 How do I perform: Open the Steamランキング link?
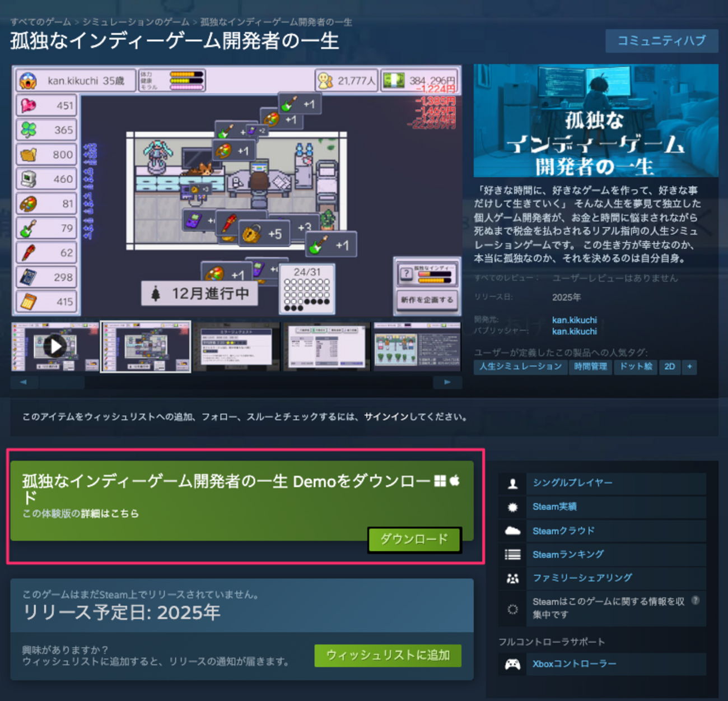pos(568,554)
